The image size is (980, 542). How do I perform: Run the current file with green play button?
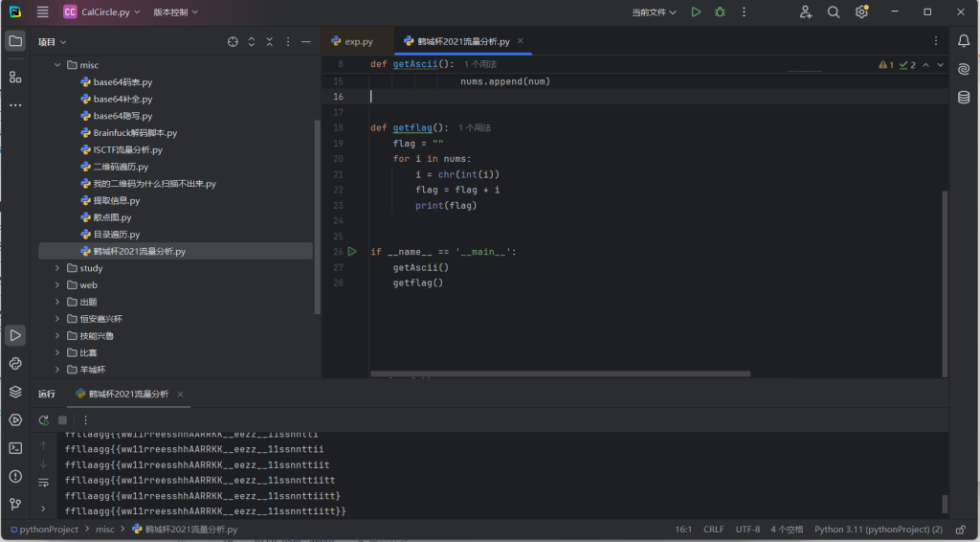click(x=696, y=12)
